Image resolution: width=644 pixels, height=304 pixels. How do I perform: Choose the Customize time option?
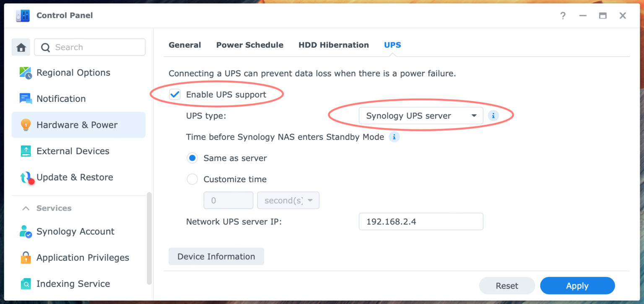pyautogui.click(x=192, y=179)
